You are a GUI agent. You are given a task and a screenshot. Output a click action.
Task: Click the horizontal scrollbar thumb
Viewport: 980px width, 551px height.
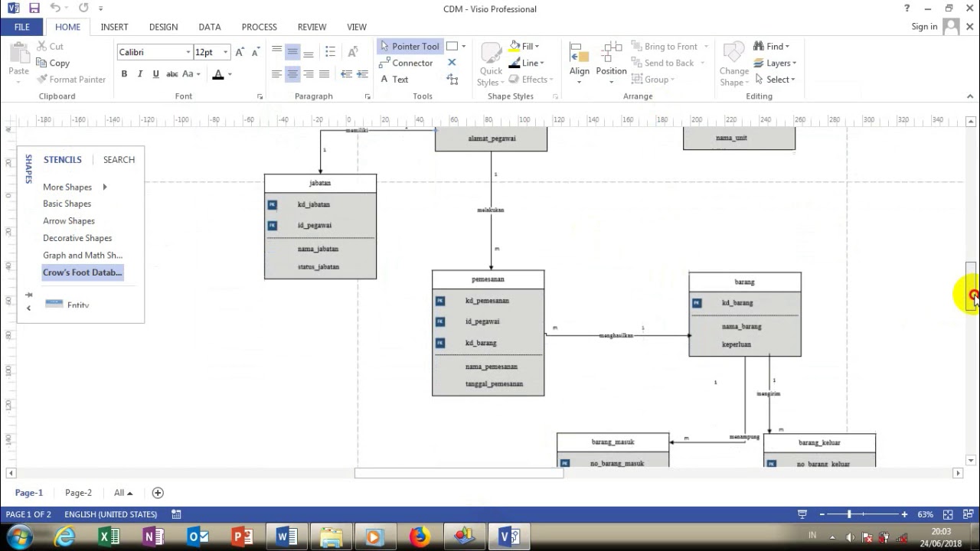(459, 473)
